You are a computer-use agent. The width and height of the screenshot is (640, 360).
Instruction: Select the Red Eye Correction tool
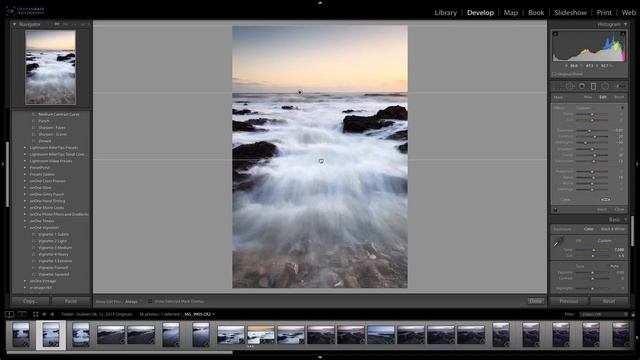pyautogui.click(x=582, y=86)
